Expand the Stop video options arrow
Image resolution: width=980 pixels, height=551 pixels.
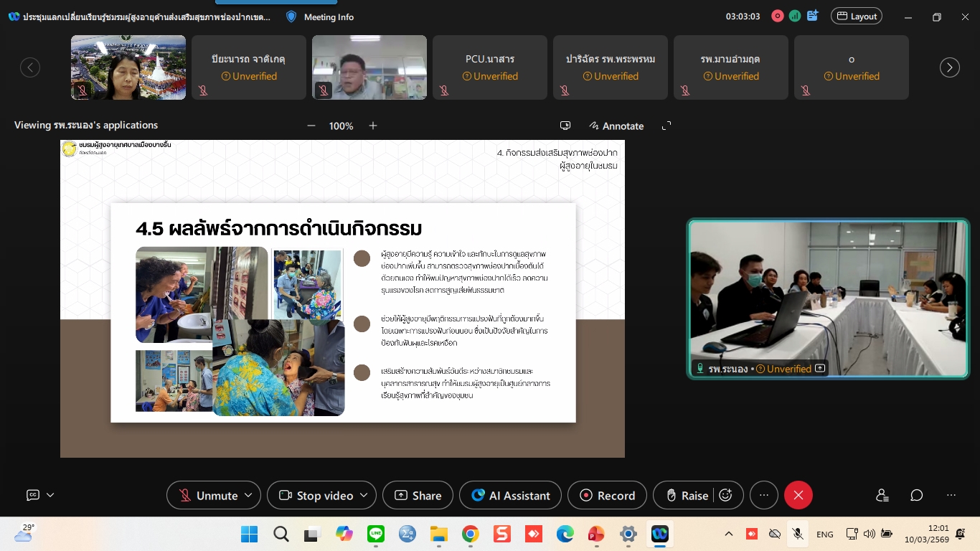tap(364, 495)
